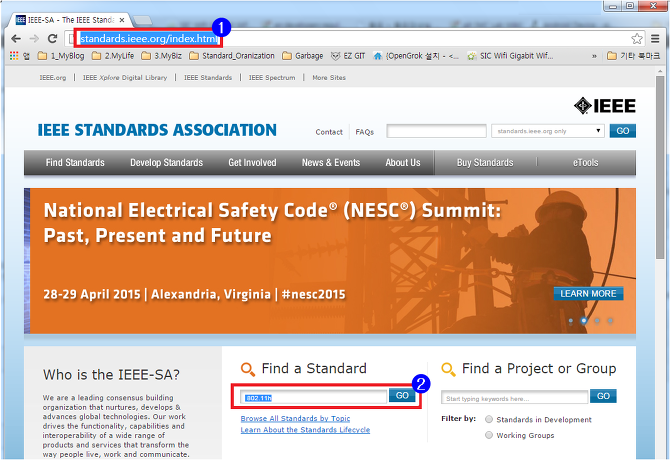
Task: Click GO next to project keywords field
Action: tap(603, 396)
